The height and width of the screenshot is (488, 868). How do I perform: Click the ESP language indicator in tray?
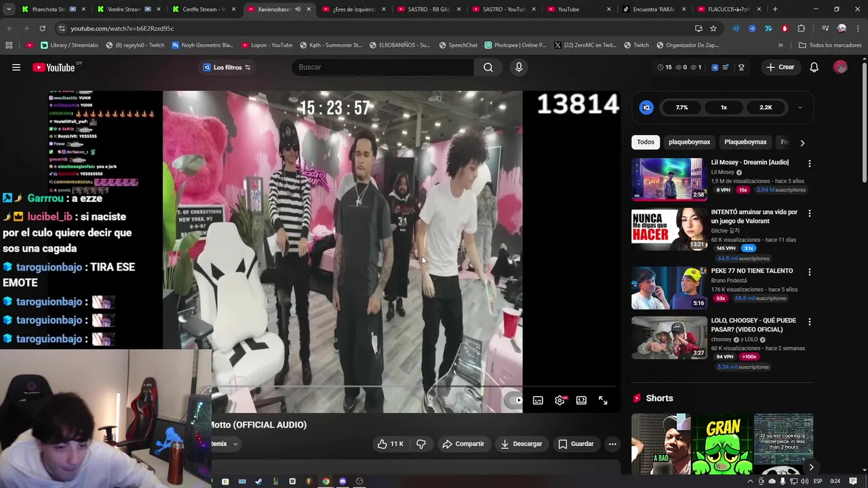tap(818, 481)
